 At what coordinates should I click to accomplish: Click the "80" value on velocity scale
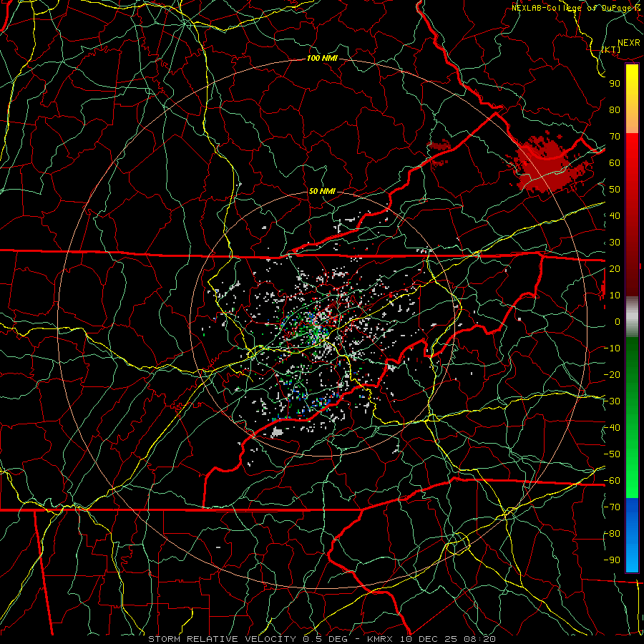point(615,109)
